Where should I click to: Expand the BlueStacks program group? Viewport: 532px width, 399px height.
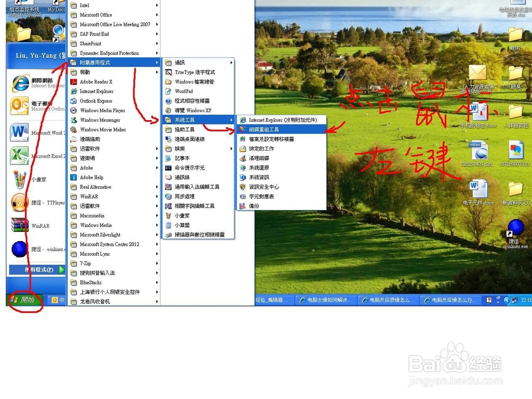click(114, 282)
